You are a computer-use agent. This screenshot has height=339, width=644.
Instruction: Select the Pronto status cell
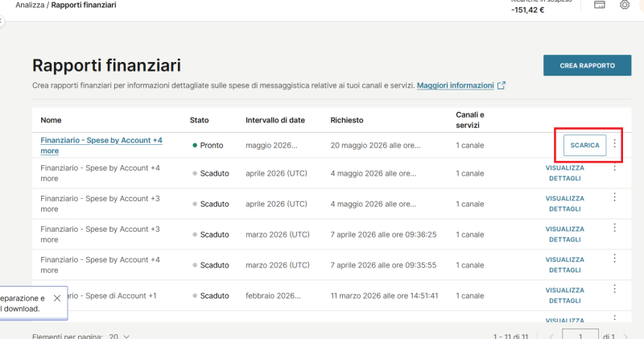[208, 145]
